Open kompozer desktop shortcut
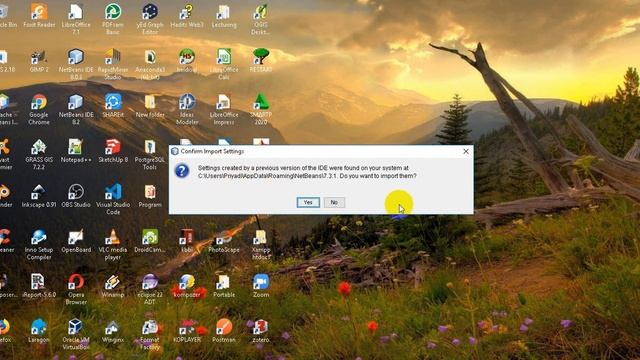640x360 pixels. (187, 286)
